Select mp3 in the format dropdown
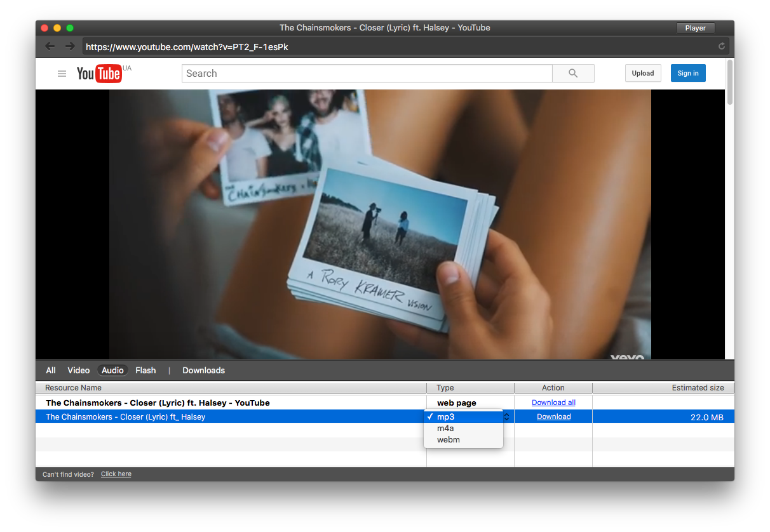The image size is (770, 532). (x=464, y=417)
